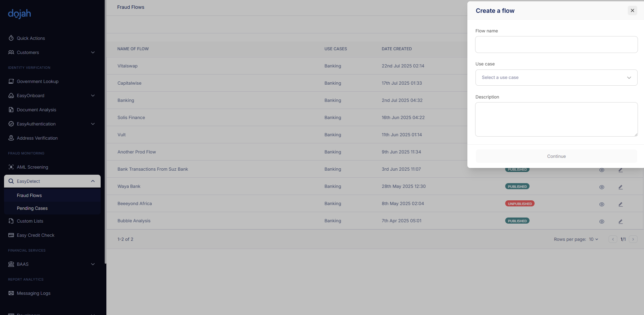Click the DATE CREATED column header
This screenshot has width=644, height=315.
point(397,49)
